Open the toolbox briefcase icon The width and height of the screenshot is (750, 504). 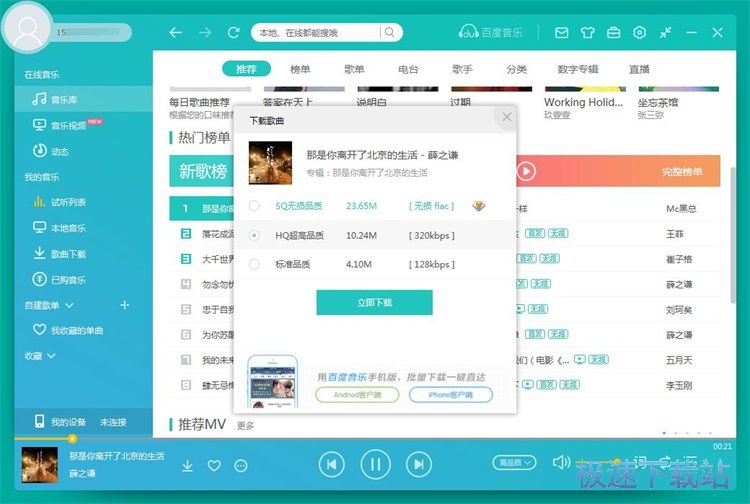click(x=613, y=33)
